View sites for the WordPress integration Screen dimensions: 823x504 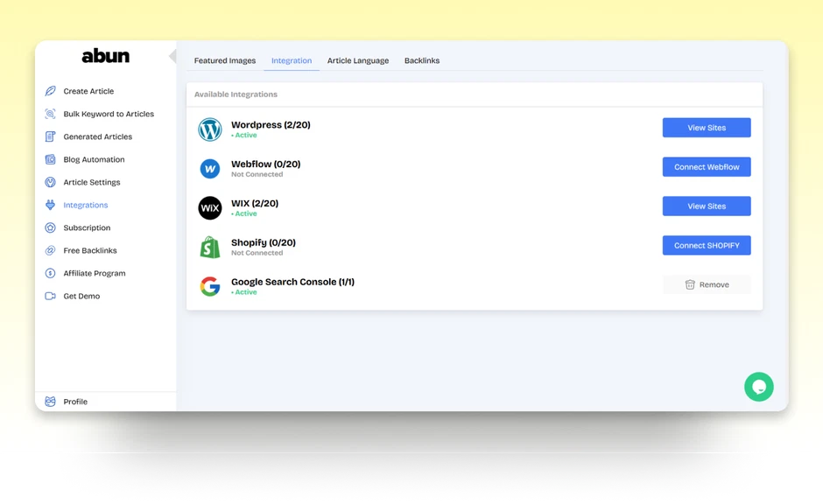coord(706,128)
